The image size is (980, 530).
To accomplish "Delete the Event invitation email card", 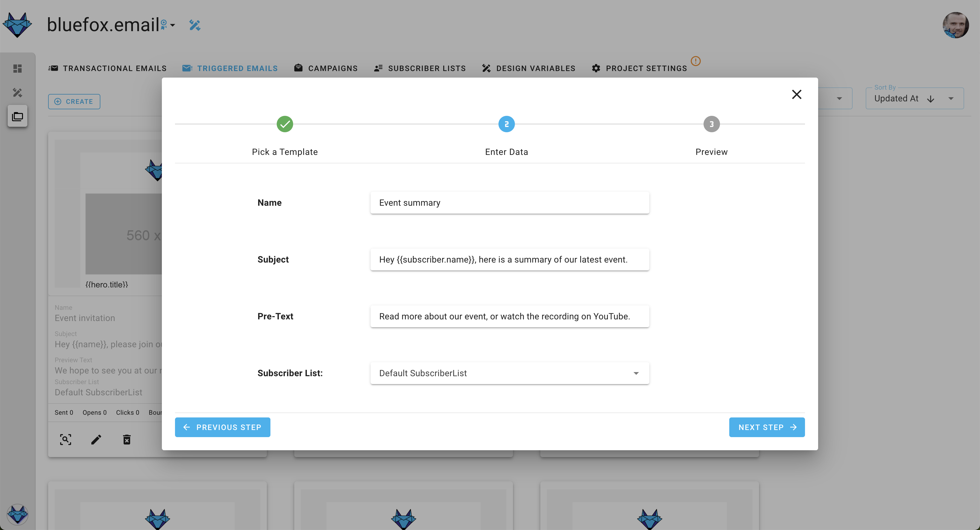I will point(127,440).
